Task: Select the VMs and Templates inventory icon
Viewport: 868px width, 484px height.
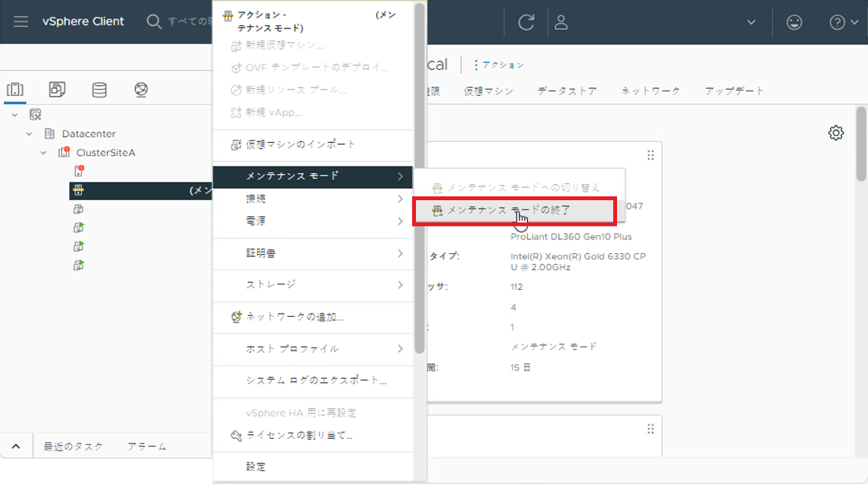Action: pos(57,89)
